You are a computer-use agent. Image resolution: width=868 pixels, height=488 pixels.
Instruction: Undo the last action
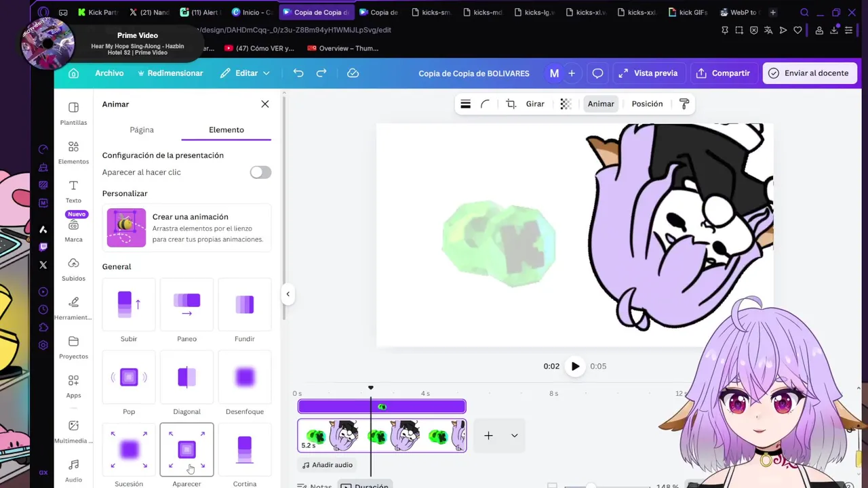click(298, 73)
